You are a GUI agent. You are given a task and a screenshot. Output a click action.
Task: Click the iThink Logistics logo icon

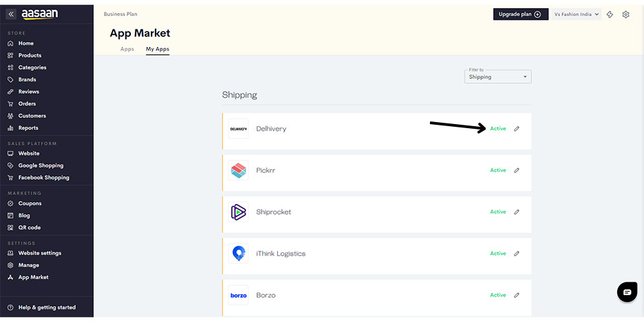point(238,254)
